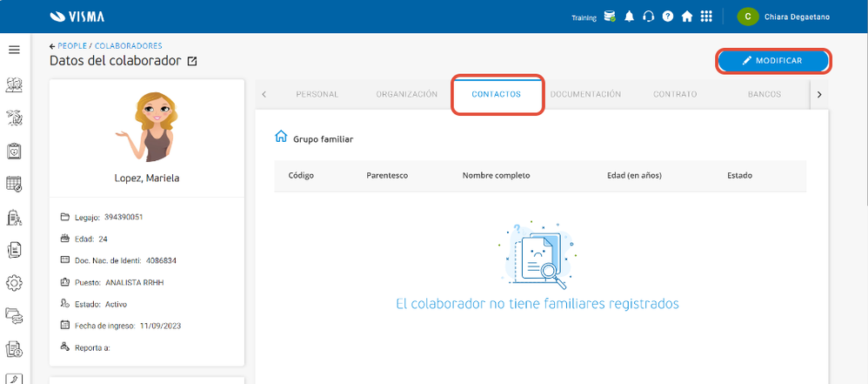Click the Grupo familiar house icon
Image resolution: width=868 pixels, height=384 pixels.
coord(281,137)
